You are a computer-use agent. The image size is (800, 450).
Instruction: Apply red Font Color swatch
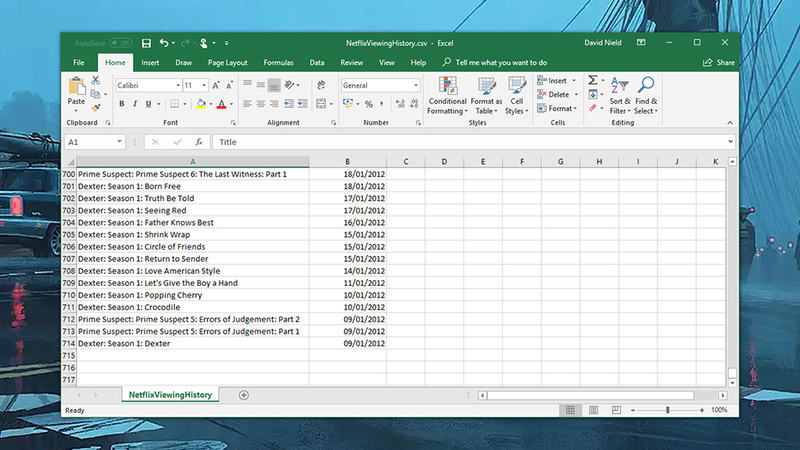[221, 104]
